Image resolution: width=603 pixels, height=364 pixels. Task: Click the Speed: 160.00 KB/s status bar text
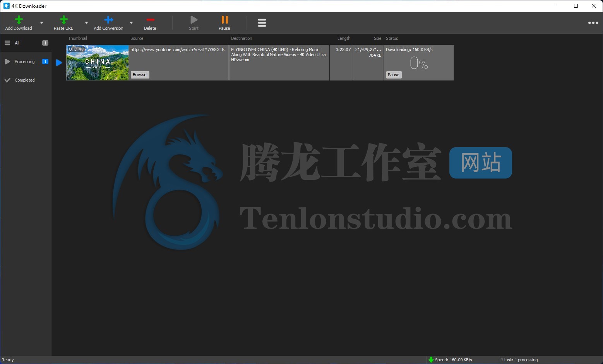(x=454, y=360)
